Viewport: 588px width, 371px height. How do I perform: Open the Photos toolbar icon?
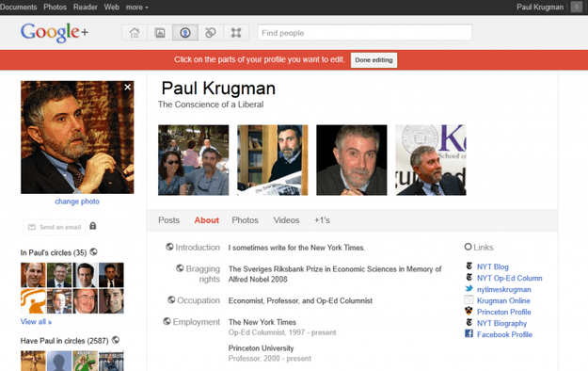pyautogui.click(x=160, y=33)
